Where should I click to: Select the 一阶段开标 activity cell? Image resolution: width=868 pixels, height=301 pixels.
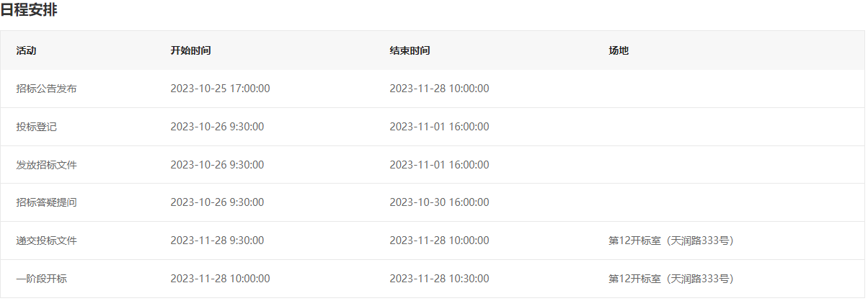(41, 279)
